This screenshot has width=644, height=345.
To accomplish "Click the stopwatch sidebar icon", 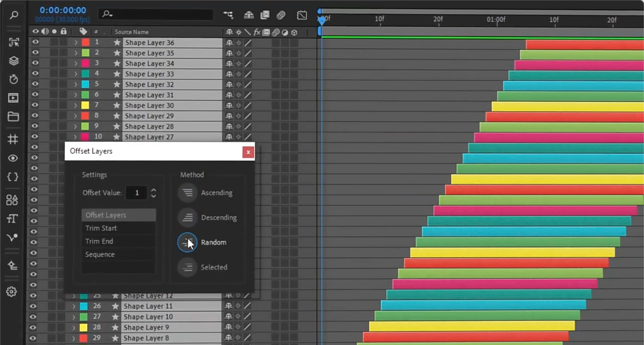I will [13, 79].
